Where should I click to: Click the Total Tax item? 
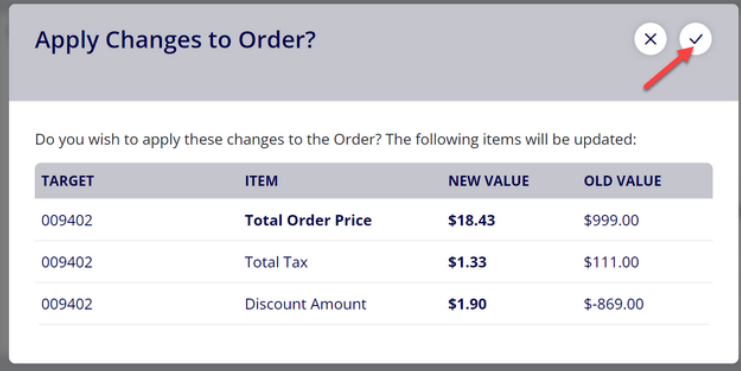pyautogui.click(x=276, y=262)
